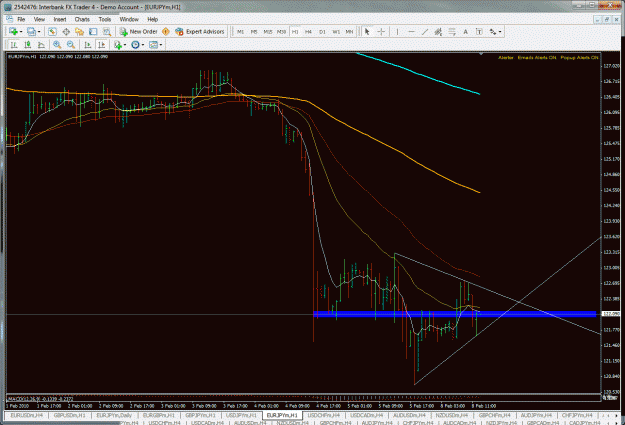Screen dimensions: 625x425
Task: Expand the Profiles dropdown arrow
Action: pyautogui.click(x=39, y=32)
